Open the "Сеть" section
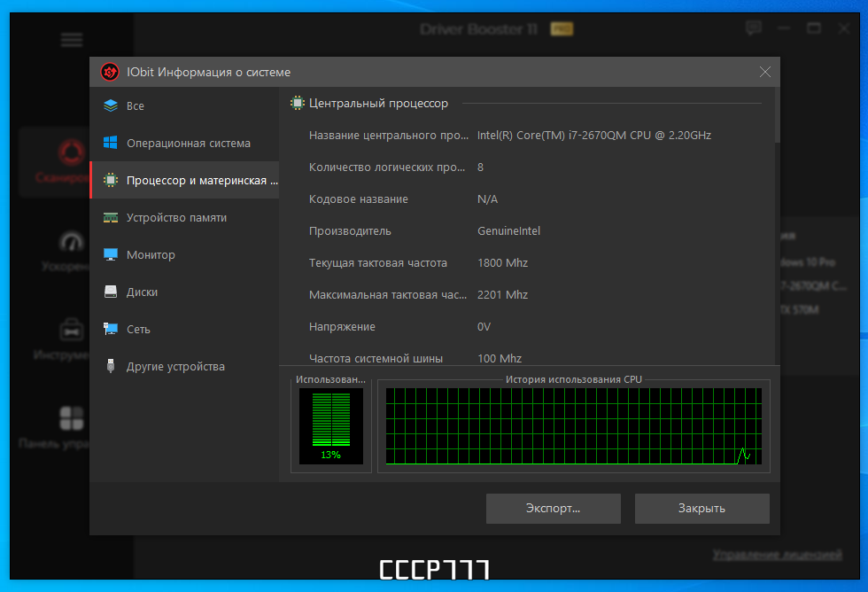Screen dimensions: 868x592 pos(184,329)
